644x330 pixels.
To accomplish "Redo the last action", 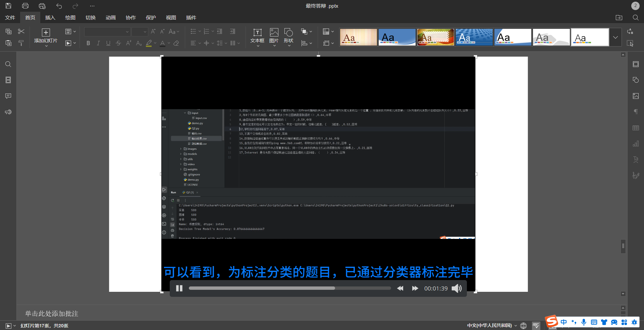I will (75, 6).
